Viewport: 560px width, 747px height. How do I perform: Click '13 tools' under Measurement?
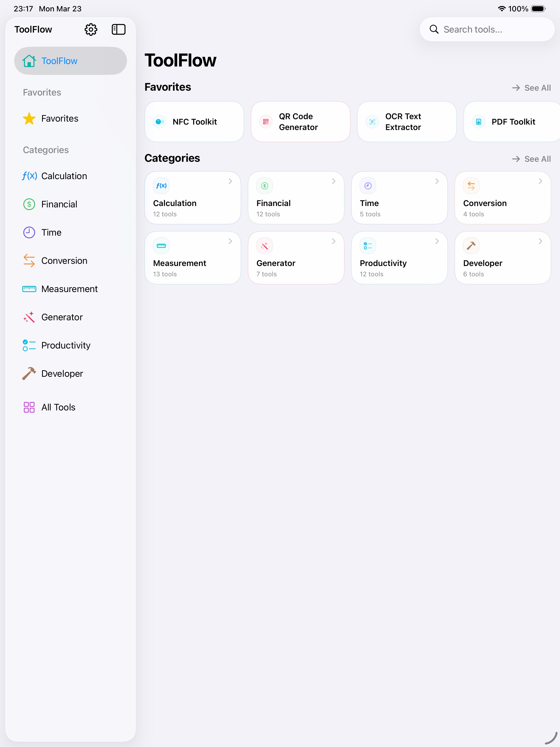coord(165,274)
